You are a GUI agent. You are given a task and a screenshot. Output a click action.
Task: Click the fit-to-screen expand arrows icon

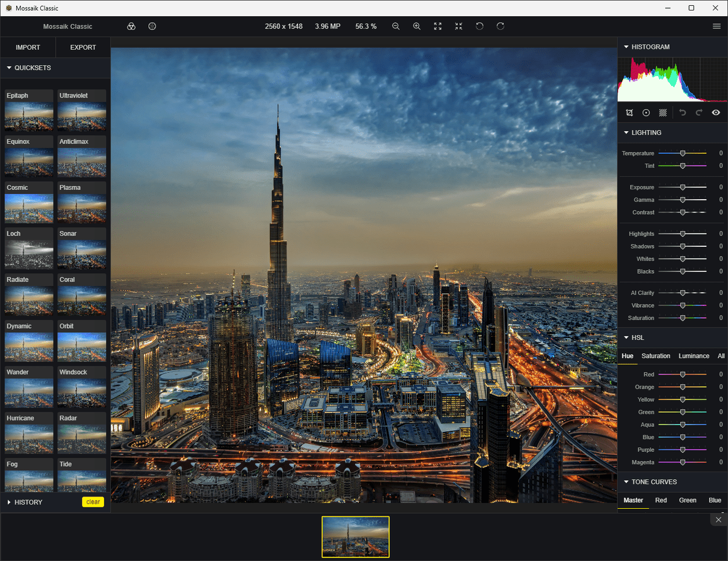[x=437, y=26]
